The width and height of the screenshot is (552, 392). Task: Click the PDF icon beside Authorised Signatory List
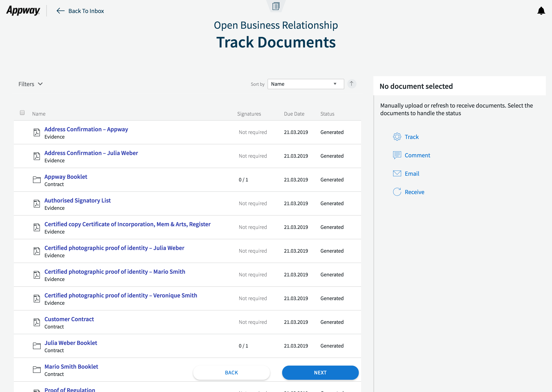coord(37,203)
